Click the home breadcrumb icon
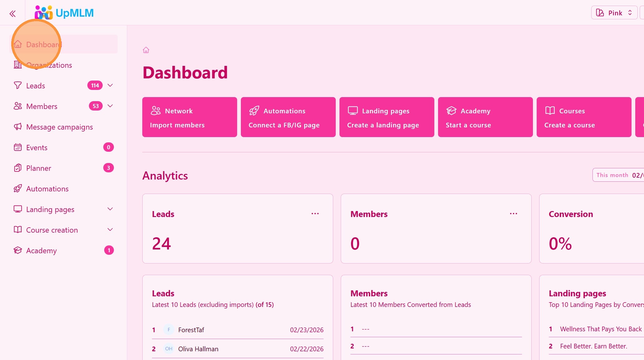Screen dimensions: 644x360 coord(146,50)
